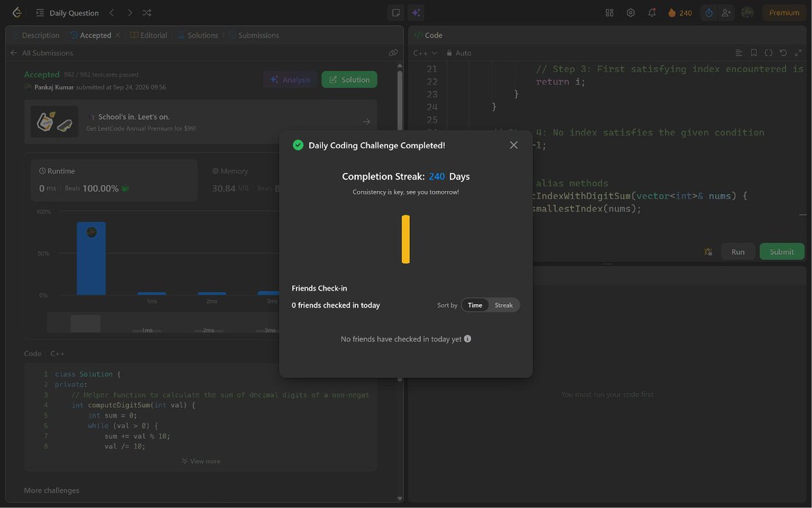Click the green Submit button
The height and width of the screenshot is (508, 812).
click(x=782, y=251)
